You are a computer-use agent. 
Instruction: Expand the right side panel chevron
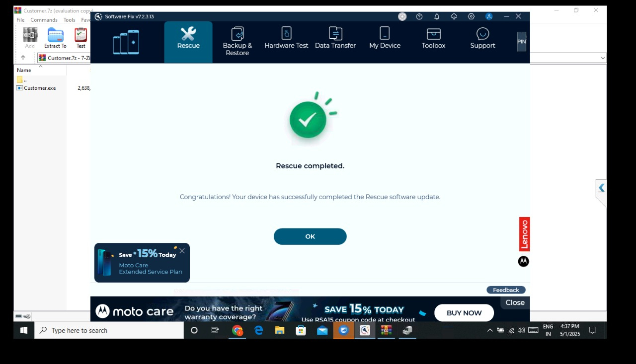(x=601, y=188)
